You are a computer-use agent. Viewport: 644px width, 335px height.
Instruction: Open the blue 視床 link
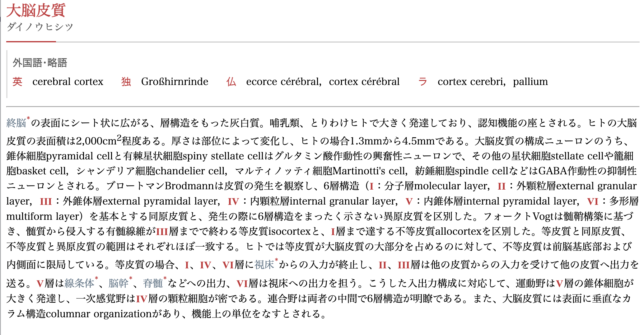point(264,265)
